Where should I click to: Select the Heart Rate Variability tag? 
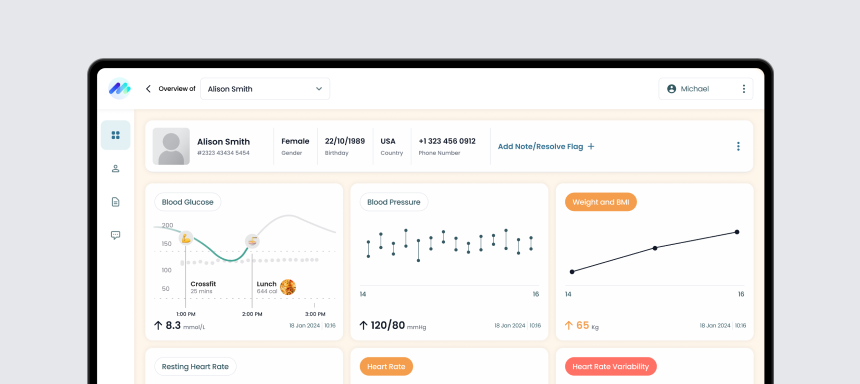[x=610, y=366]
